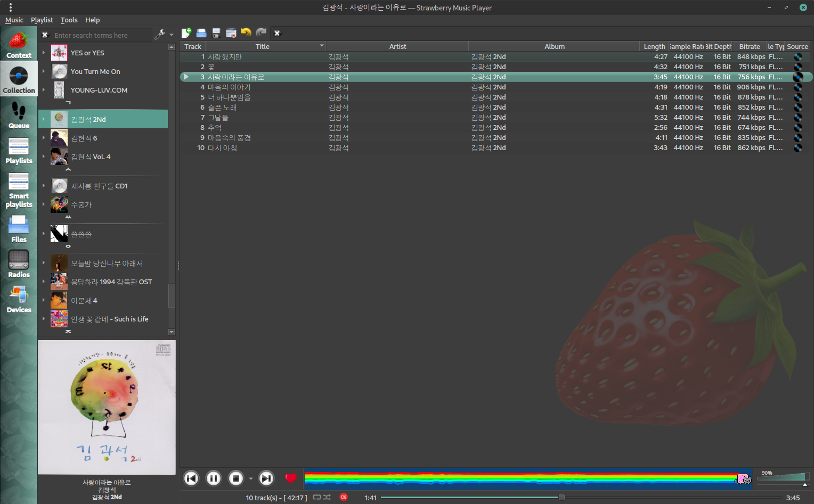Image resolution: width=814 pixels, height=504 pixels.
Task: Click the load playlist icon
Action: (201, 33)
